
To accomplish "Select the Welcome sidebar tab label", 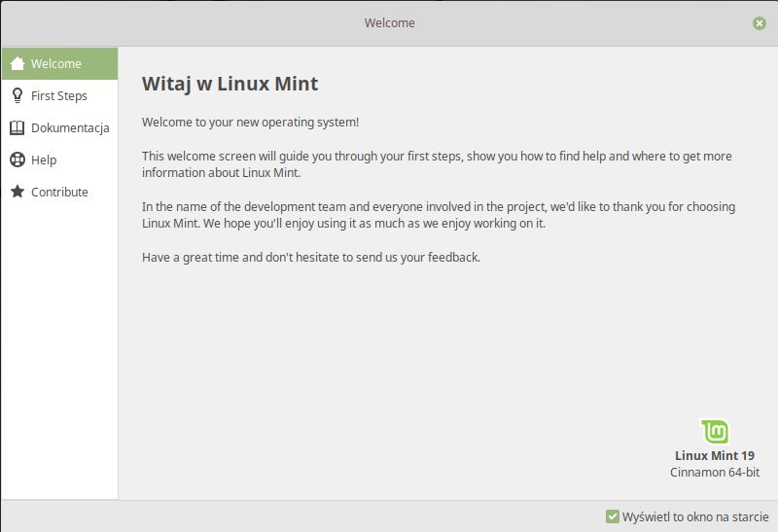I will pyautogui.click(x=56, y=63).
